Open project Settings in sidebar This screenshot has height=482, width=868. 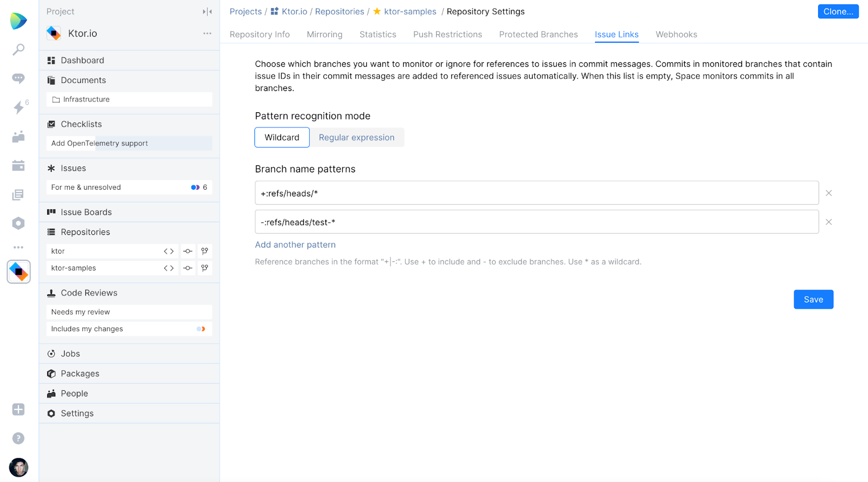coord(129,413)
